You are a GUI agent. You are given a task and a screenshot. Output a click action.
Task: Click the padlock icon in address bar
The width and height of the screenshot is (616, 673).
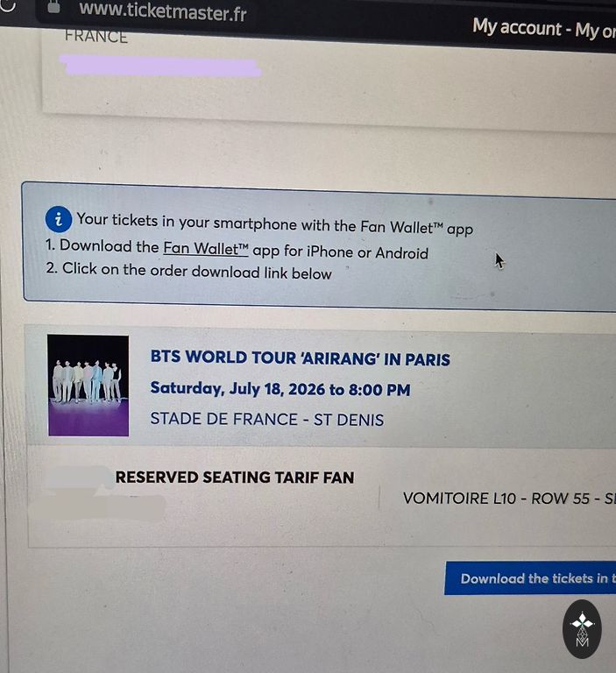(53, 6)
